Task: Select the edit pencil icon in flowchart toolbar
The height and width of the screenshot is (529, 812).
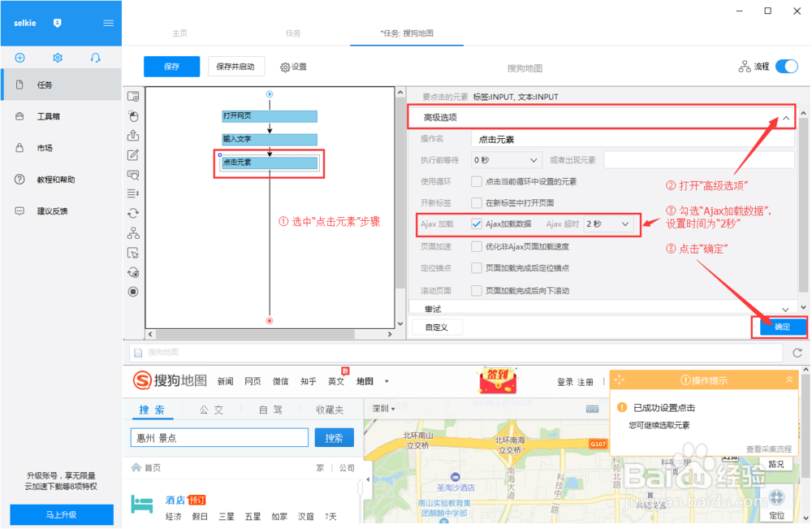Action: pos(133,154)
